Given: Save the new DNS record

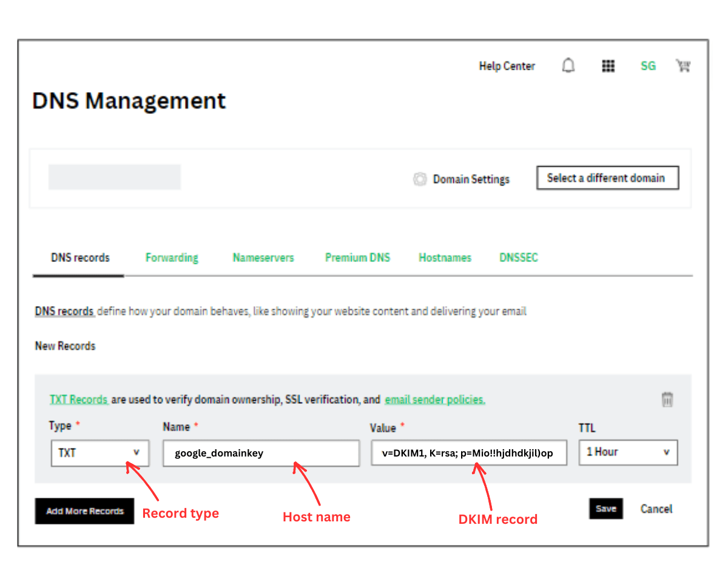Looking at the screenshot, I should tap(605, 509).
